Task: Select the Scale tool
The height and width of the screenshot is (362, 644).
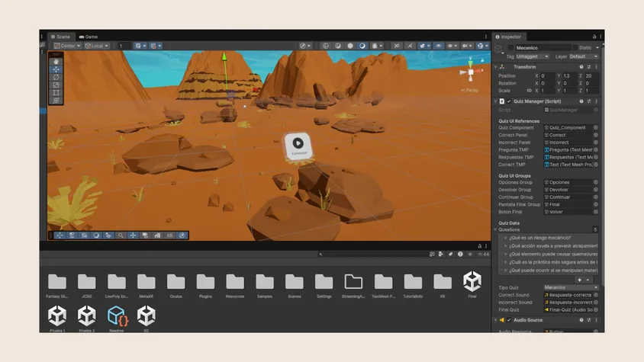Action: (56, 85)
